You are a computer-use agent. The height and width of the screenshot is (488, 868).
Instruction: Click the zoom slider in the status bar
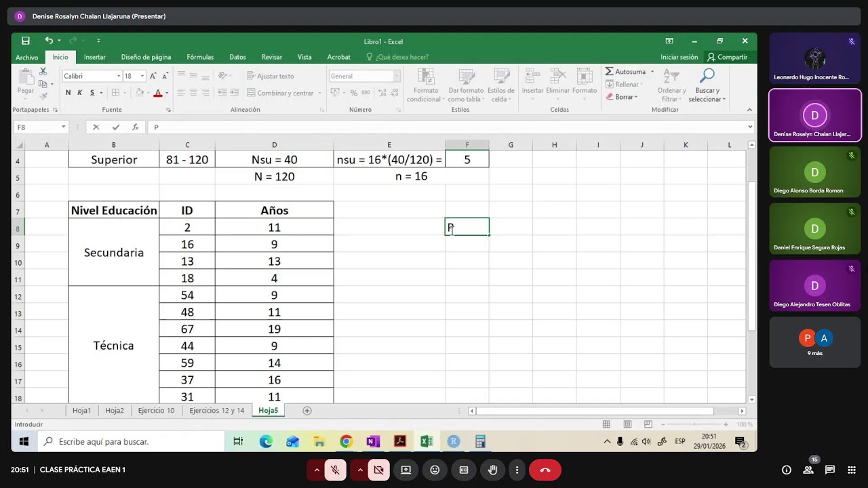694,424
